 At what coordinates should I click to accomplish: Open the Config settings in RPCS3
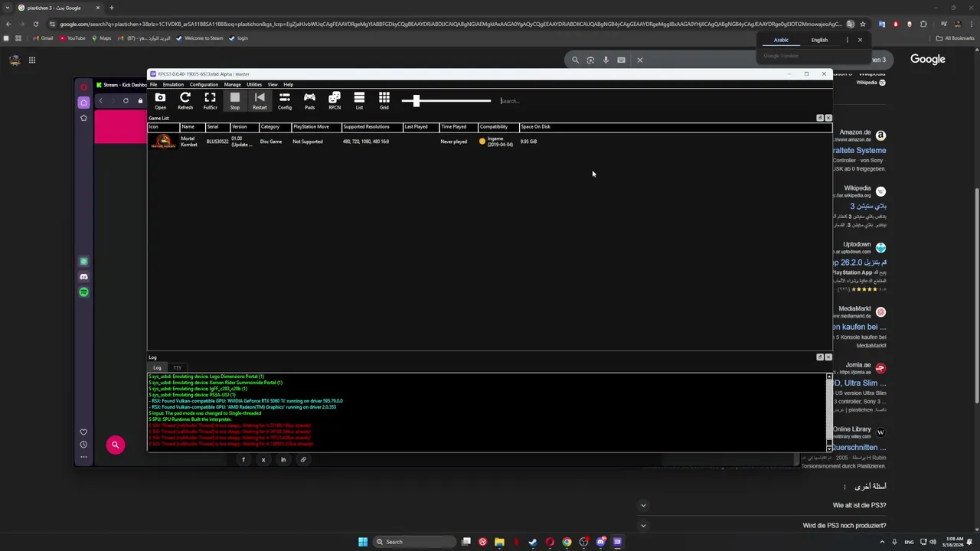285,100
